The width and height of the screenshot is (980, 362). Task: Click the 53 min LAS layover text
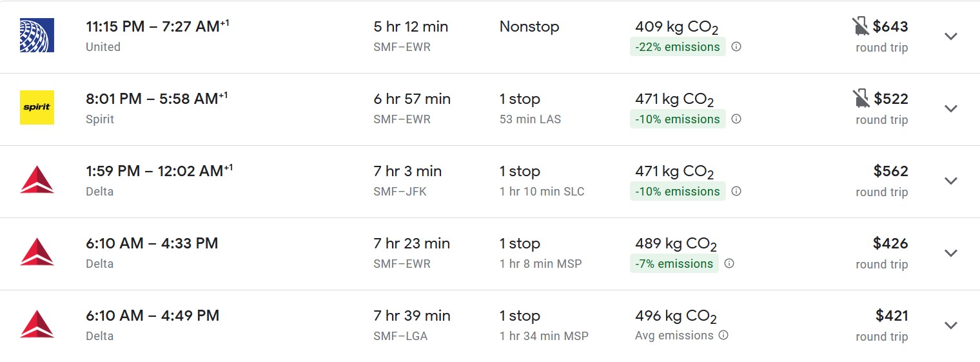click(x=530, y=119)
